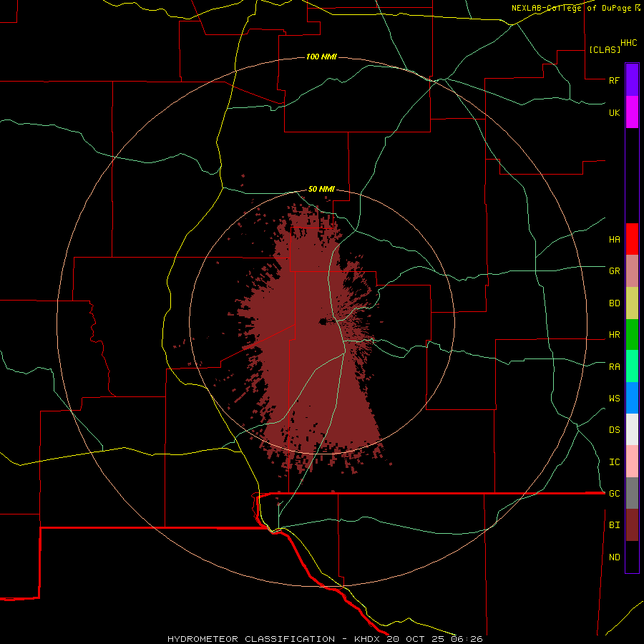644x644 pixels.
Task: Click the HA red legend swatch
Action: pos(632,239)
